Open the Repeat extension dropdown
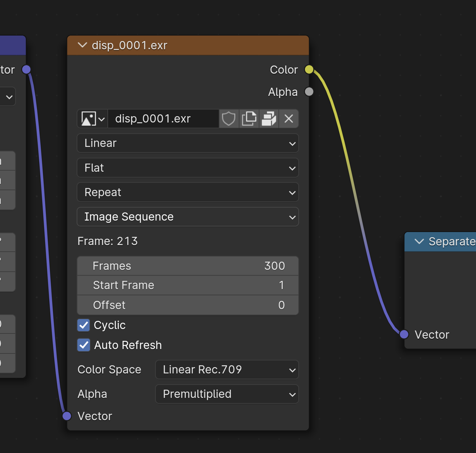Image resolution: width=476 pixels, height=453 pixels. 188,192
